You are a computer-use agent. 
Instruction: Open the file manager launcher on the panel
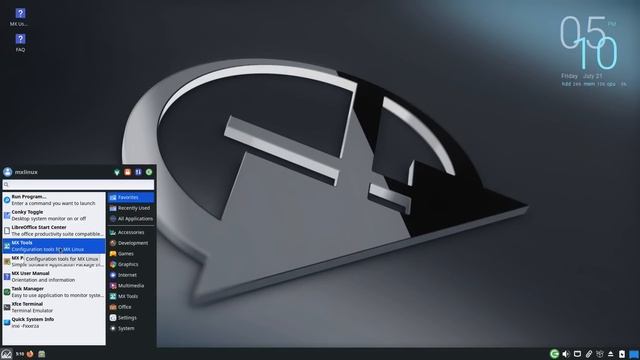click(42, 354)
